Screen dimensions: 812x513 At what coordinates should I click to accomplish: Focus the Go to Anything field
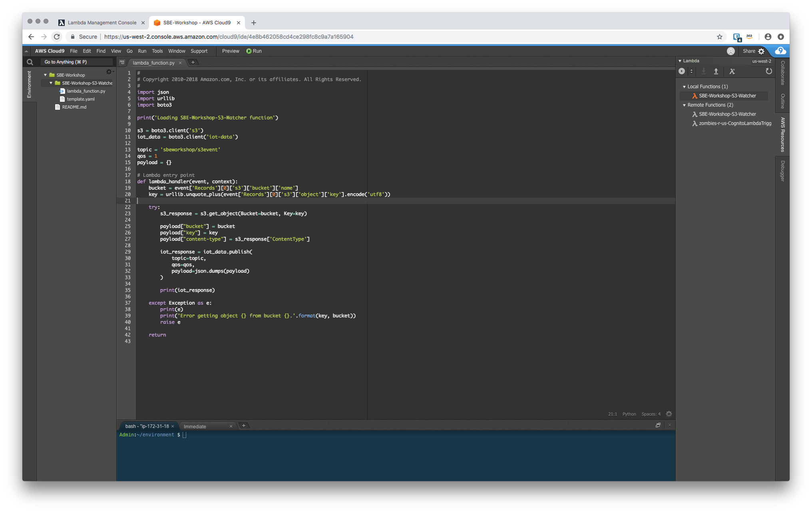tap(76, 62)
